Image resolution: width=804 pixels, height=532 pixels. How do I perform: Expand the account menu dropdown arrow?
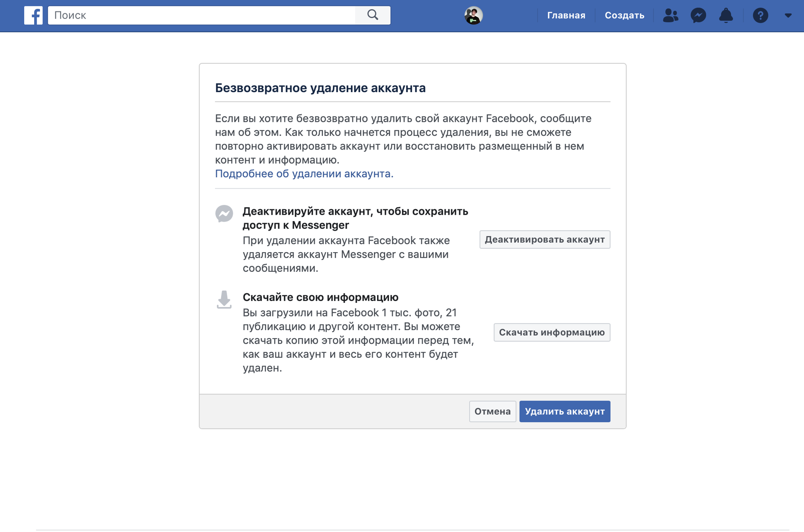click(788, 15)
